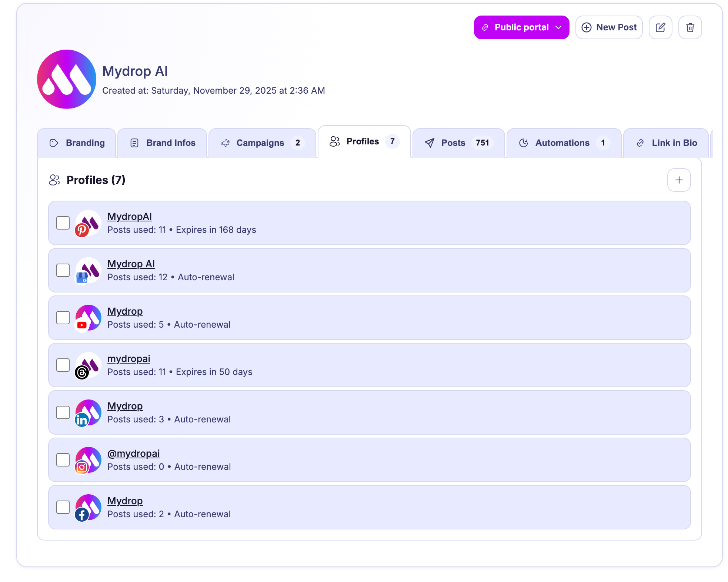Image resolution: width=728 pixels, height=582 pixels.
Task: Click the Facebook profile avatar
Action: coord(88,508)
